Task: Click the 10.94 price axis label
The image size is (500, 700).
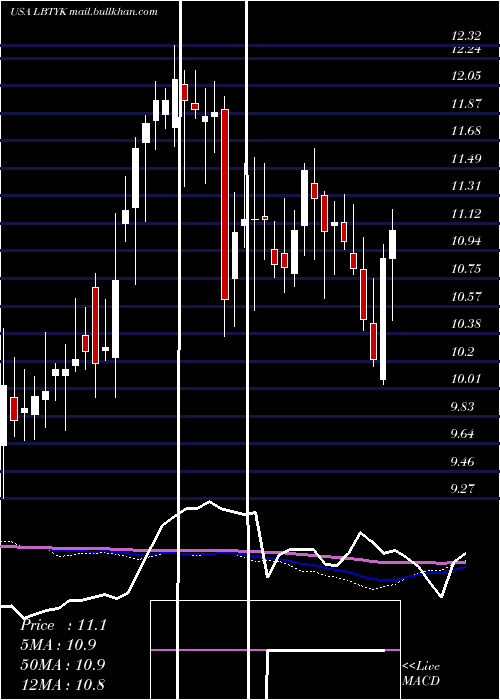Action: (x=466, y=242)
